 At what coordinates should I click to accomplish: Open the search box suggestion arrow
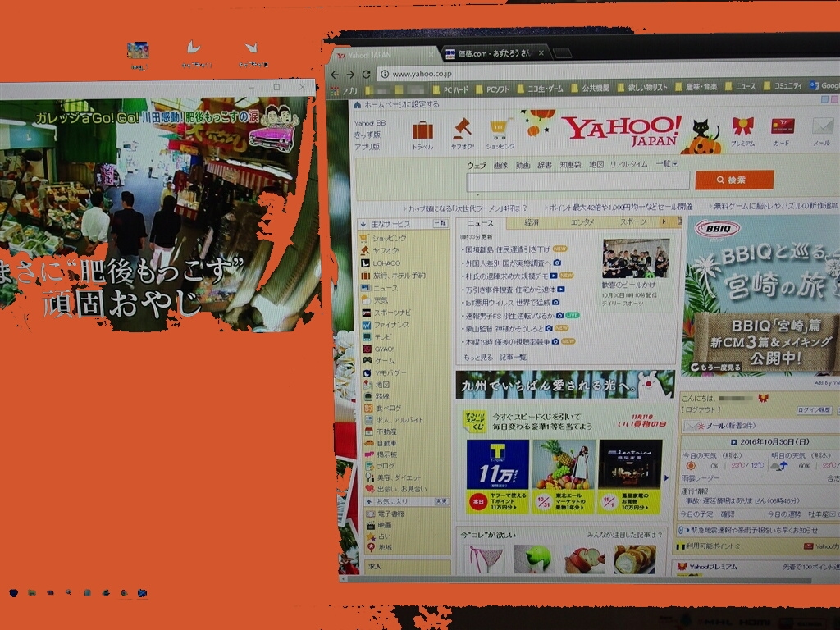click(x=478, y=194)
